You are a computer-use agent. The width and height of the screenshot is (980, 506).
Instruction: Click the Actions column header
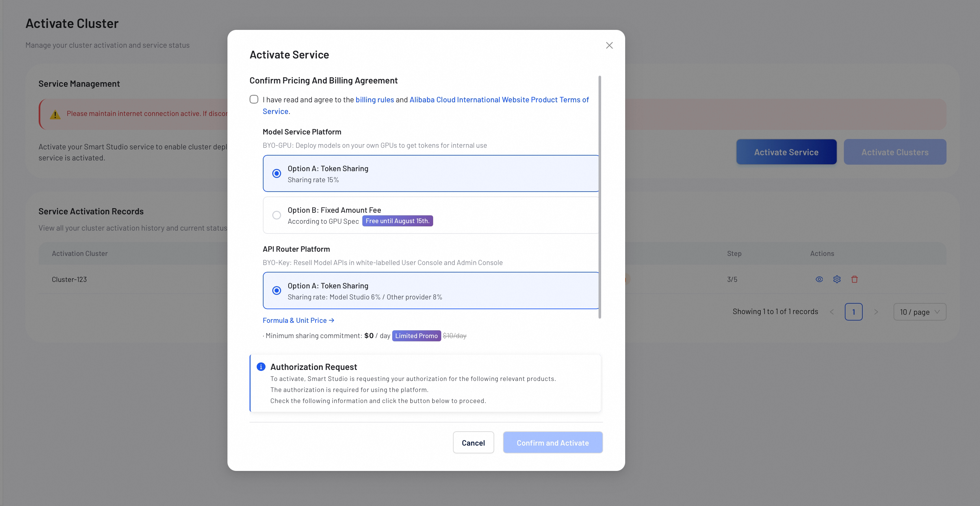pyautogui.click(x=822, y=254)
